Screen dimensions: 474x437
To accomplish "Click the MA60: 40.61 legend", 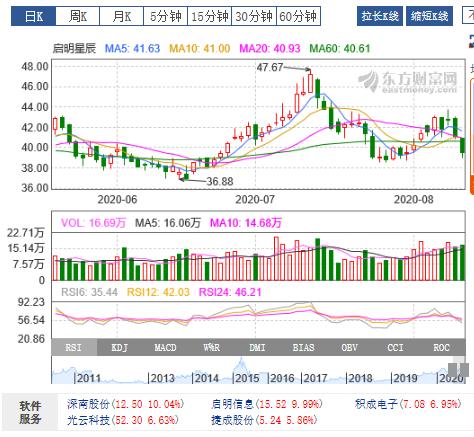I will pyautogui.click(x=340, y=48).
